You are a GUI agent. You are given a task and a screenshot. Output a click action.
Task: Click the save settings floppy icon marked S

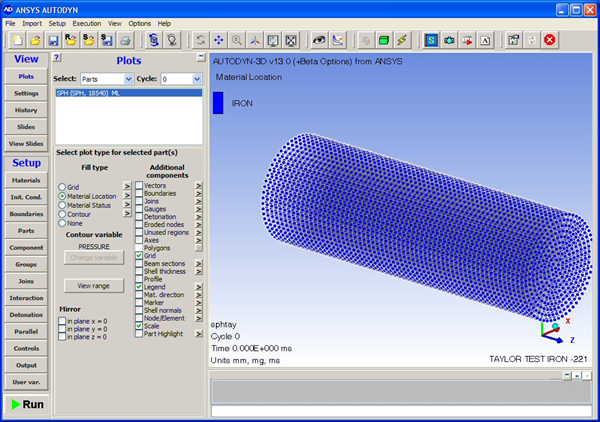[107, 40]
